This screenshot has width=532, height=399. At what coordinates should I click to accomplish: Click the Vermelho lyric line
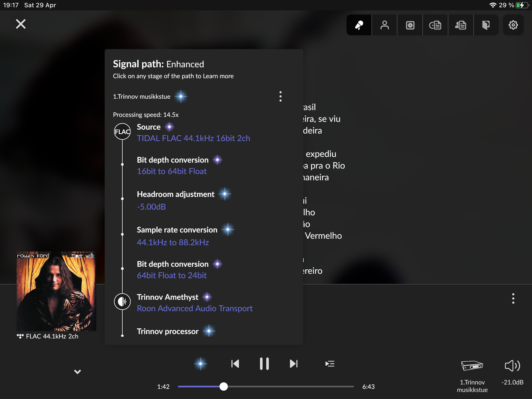click(323, 236)
